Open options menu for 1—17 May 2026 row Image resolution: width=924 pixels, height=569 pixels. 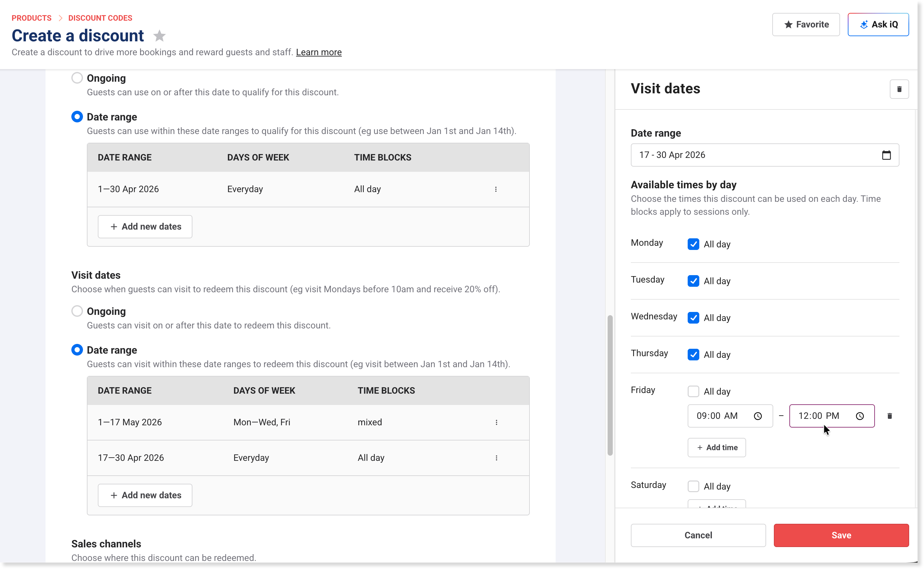(x=496, y=422)
